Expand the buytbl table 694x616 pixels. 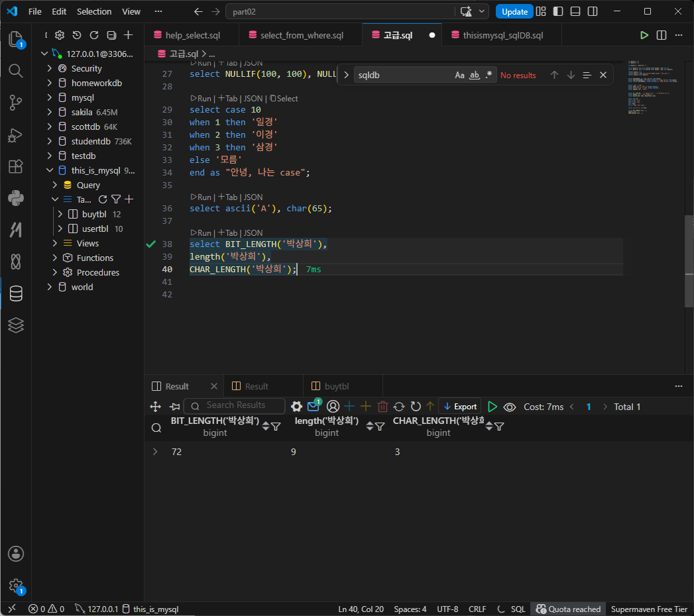(x=60, y=214)
